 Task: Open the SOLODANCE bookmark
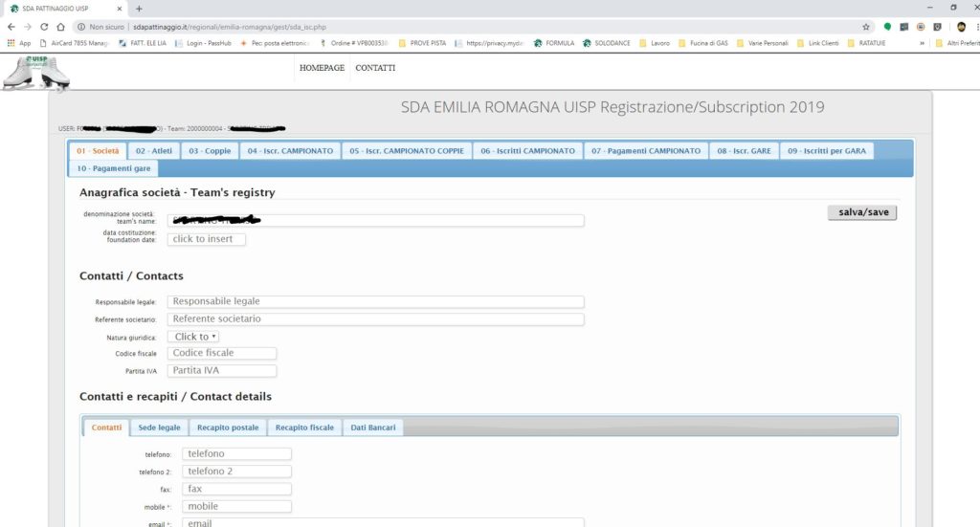606,43
